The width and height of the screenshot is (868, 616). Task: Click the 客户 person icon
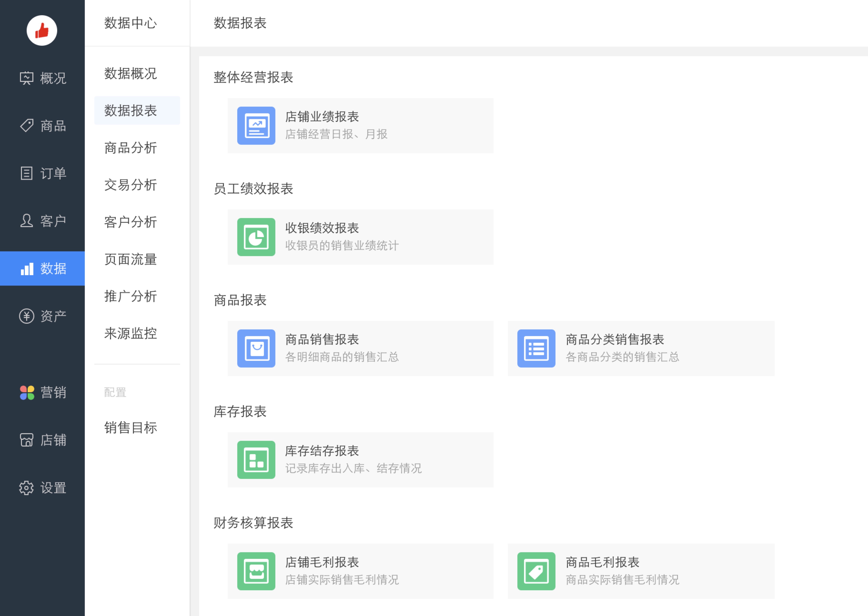[x=27, y=221]
